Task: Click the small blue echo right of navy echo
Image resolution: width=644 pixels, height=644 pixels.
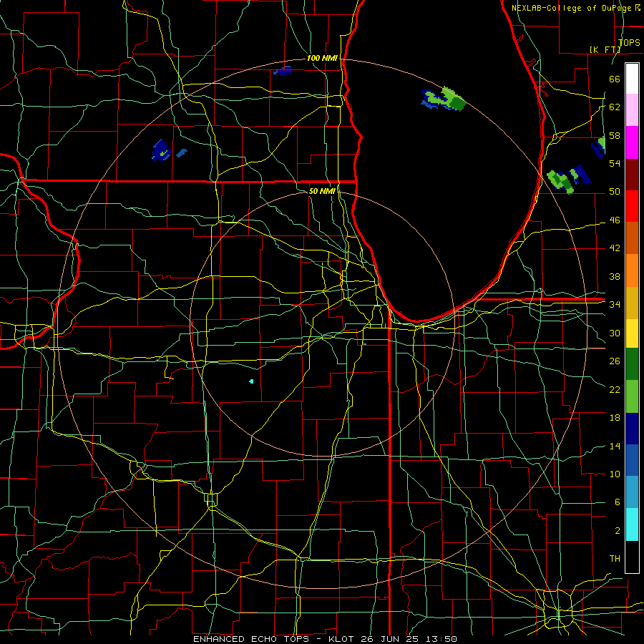Action: click(x=182, y=153)
